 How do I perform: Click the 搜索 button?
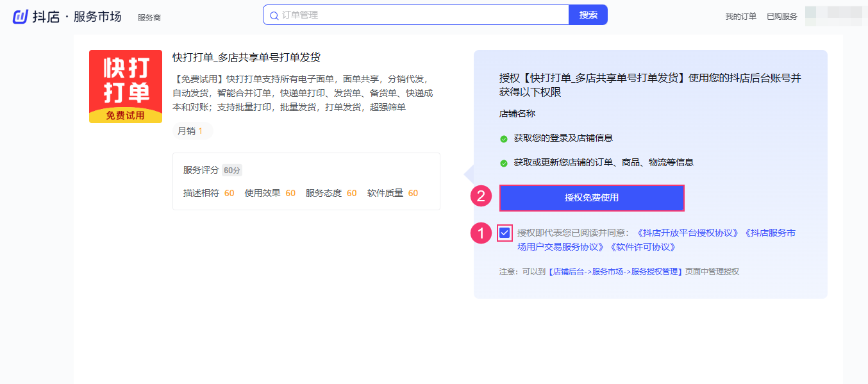click(x=588, y=15)
